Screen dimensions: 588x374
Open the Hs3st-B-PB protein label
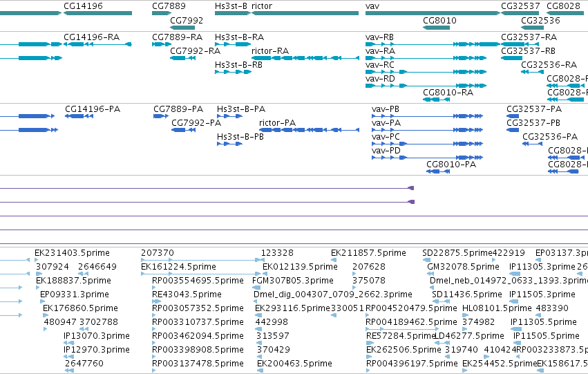point(240,137)
